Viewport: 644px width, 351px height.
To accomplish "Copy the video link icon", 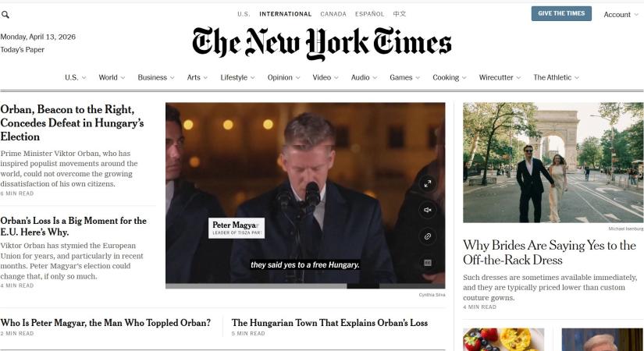I will [428, 236].
